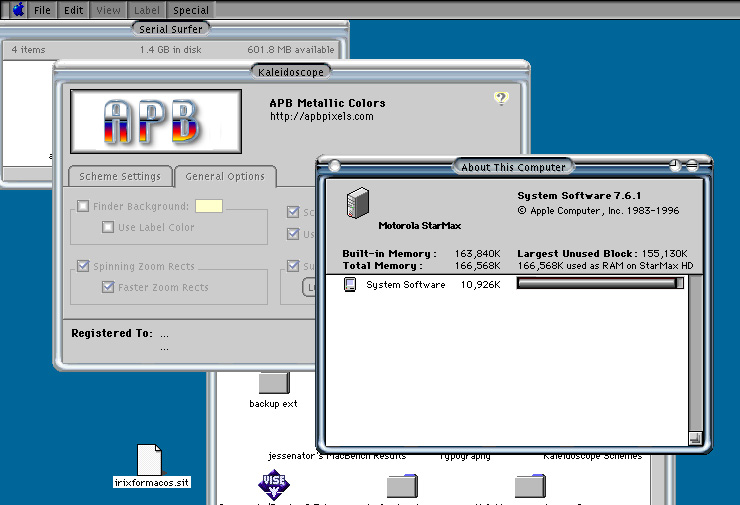Disable Spinning Zoom Rects checkbox

pos(83,267)
